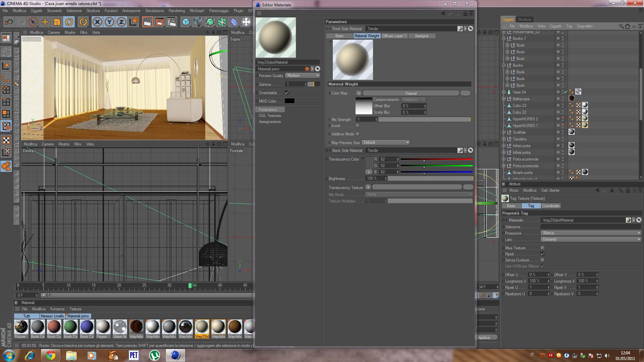Toggle the Ripeti checkbox
The height and width of the screenshot is (362, 644).
[542, 254]
